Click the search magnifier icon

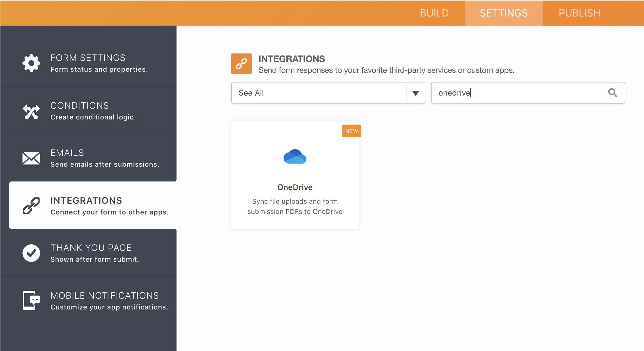pos(612,93)
